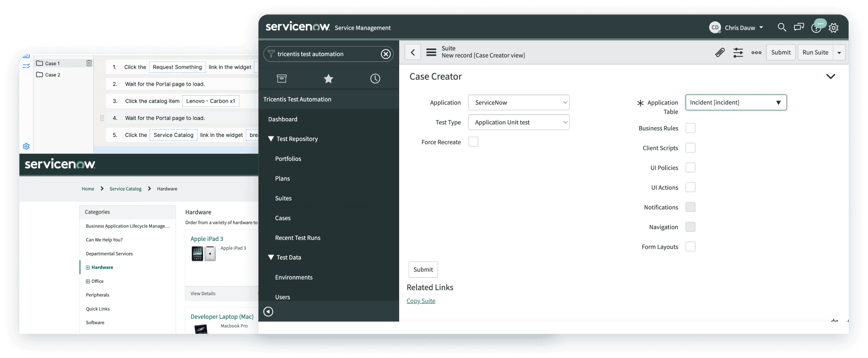Toggle the Force Recreate checkbox

pos(473,142)
